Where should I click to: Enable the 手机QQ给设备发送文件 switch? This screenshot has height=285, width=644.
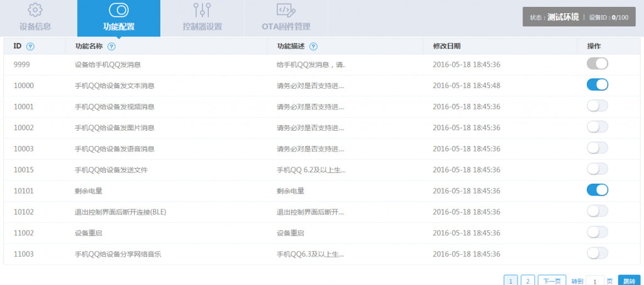point(597,169)
